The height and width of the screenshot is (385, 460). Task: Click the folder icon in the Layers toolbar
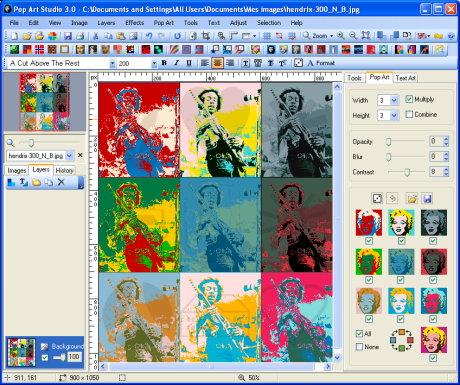coord(36,182)
